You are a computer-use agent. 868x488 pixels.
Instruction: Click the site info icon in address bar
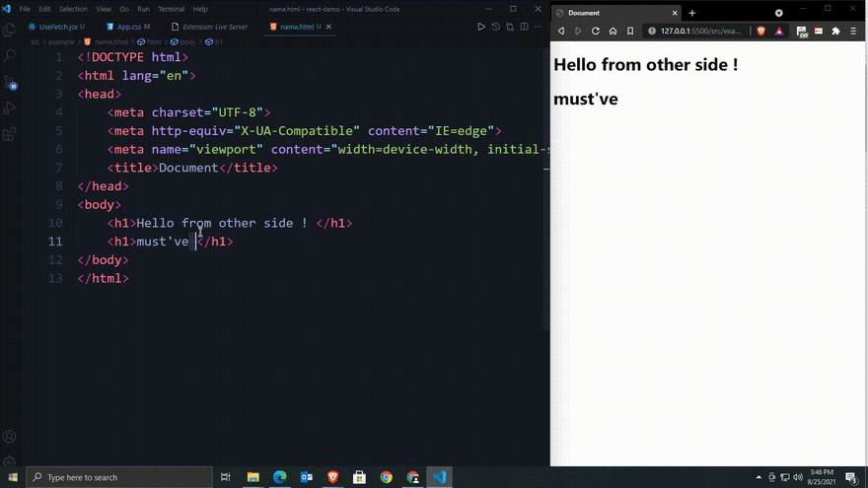(x=652, y=31)
